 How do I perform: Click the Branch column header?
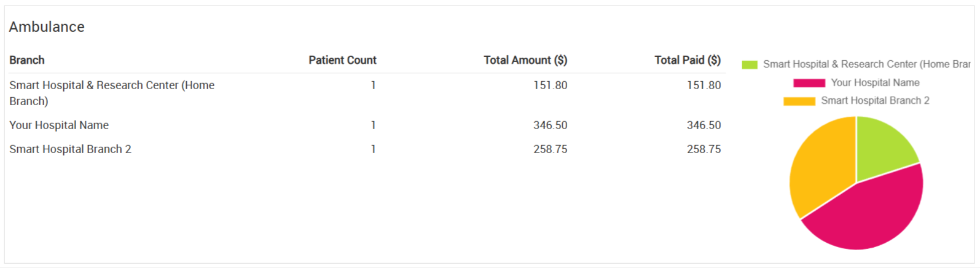click(27, 60)
